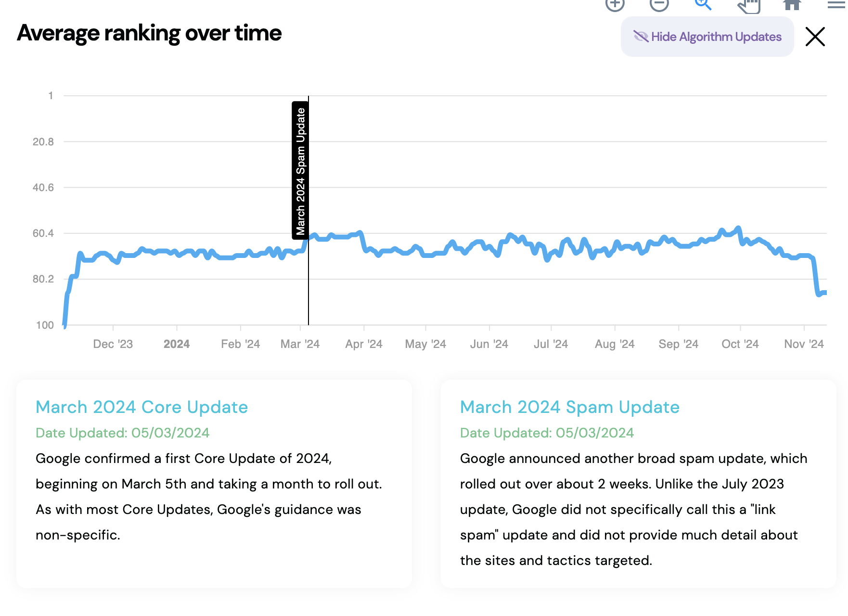
Task: Activate the selection zoom magnifier tool
Action: click(x=703, y=4)
